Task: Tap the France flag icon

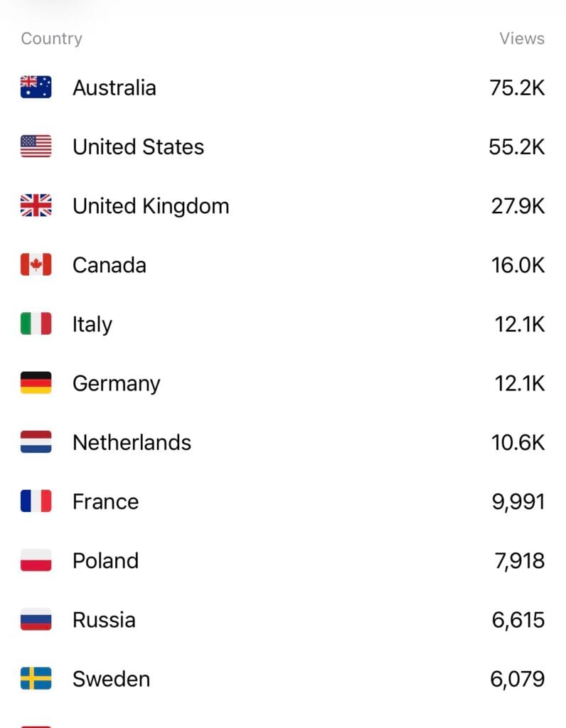Action: 36,500
